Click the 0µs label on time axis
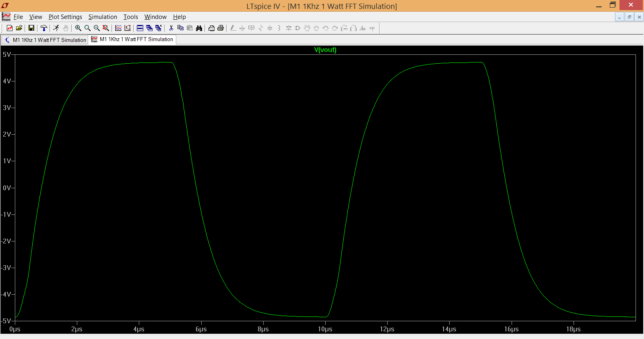The height and width of the screenshot is (339, 644). click(x=15, y=329)
